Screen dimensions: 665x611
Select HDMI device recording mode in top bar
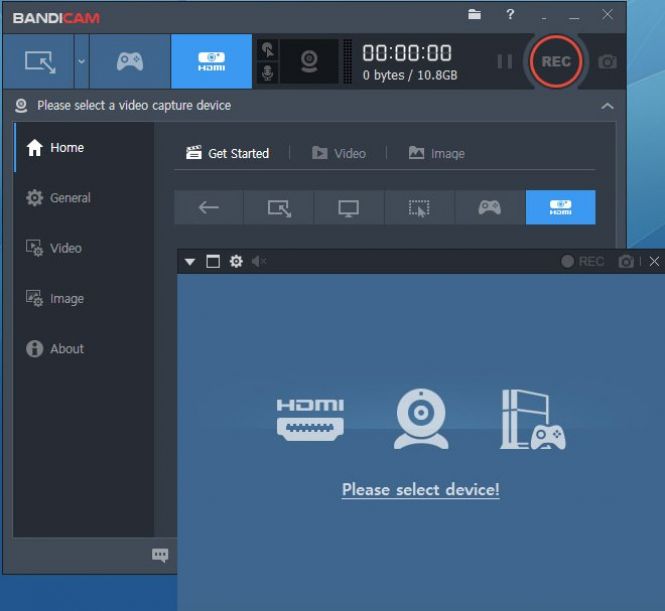point(211,62)
